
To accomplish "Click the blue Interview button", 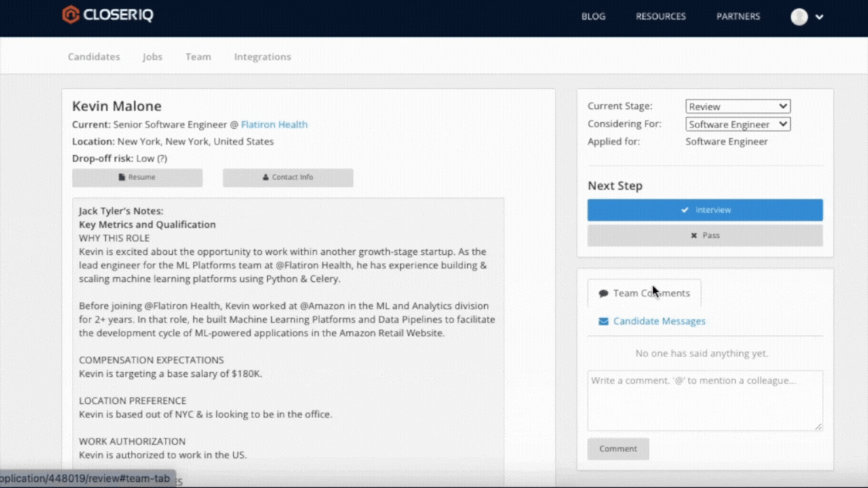I will coord(705,210).
